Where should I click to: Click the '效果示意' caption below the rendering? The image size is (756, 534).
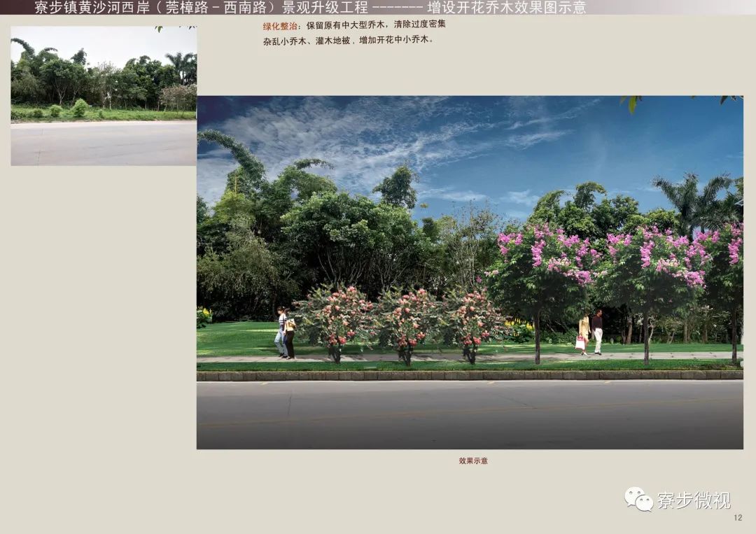pos(473,461)
